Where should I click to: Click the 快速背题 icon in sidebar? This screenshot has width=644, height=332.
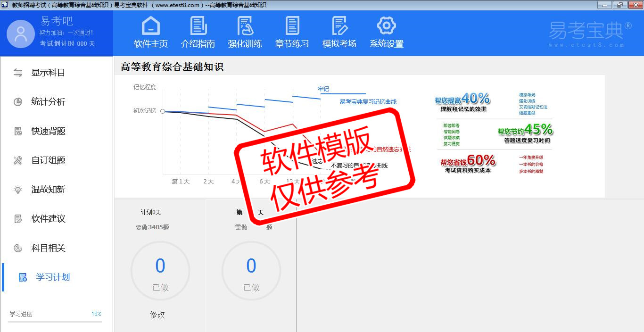18,131
